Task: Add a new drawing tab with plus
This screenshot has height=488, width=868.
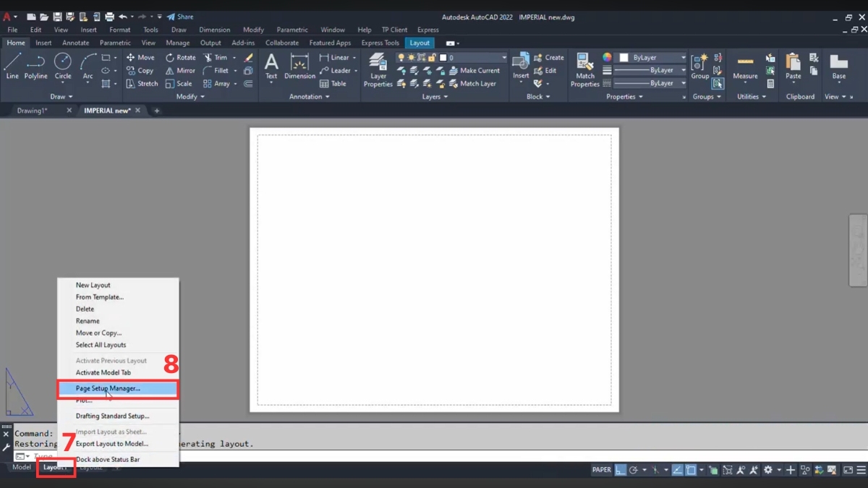Action: [x=156, y=111]
